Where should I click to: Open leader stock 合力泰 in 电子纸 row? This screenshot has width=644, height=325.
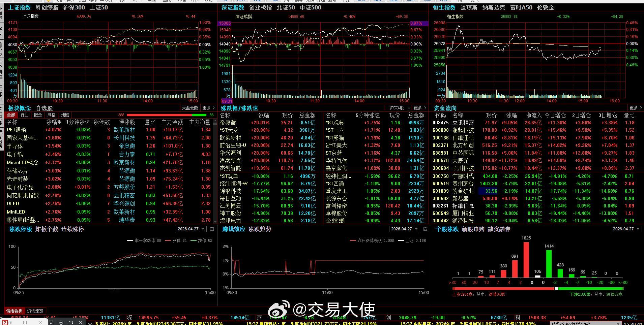point(127,154)
